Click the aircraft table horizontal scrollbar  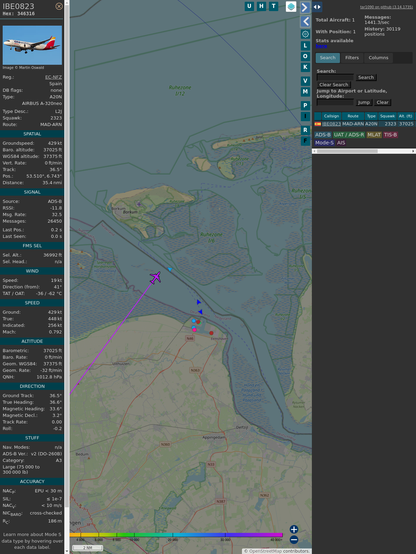point(364,151)
